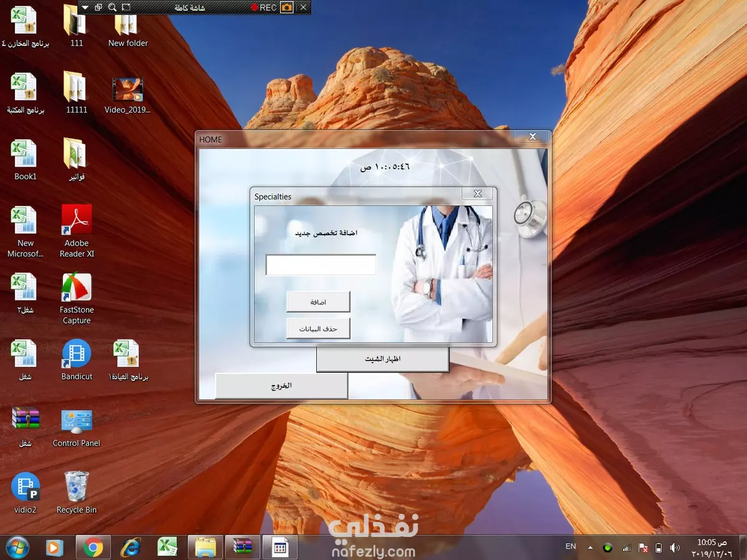Select the شغل Excel file icon
The image size is (747, 560).
pos(26,361)
